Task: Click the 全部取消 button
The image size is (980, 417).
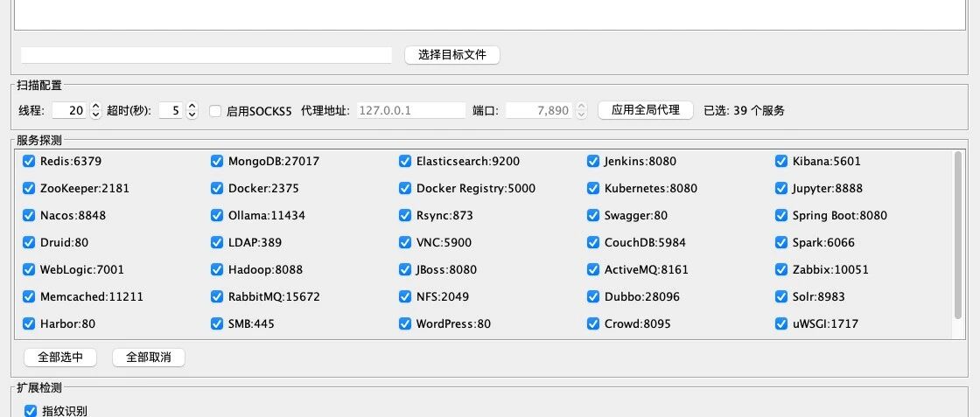Action: click(148, 358)
